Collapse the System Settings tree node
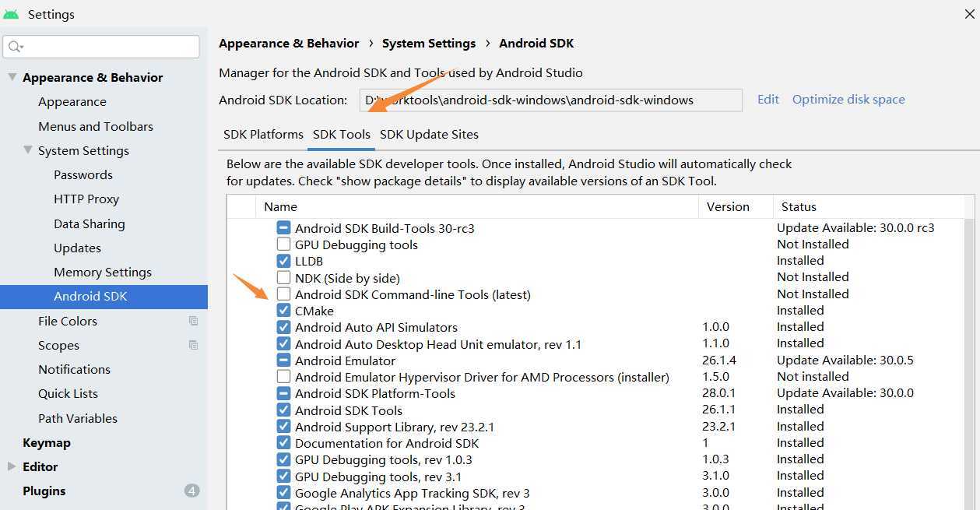 pos(27,150)
